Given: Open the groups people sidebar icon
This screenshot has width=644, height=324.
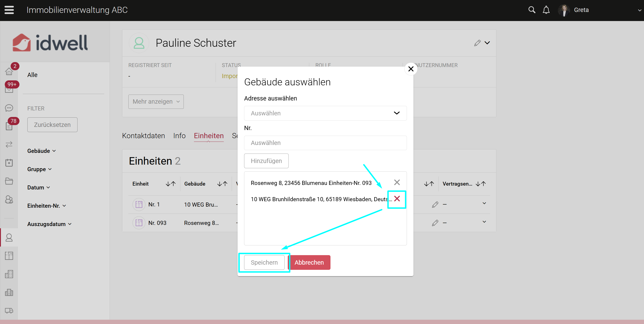Looking at the screenshot, I should point(9,199).
